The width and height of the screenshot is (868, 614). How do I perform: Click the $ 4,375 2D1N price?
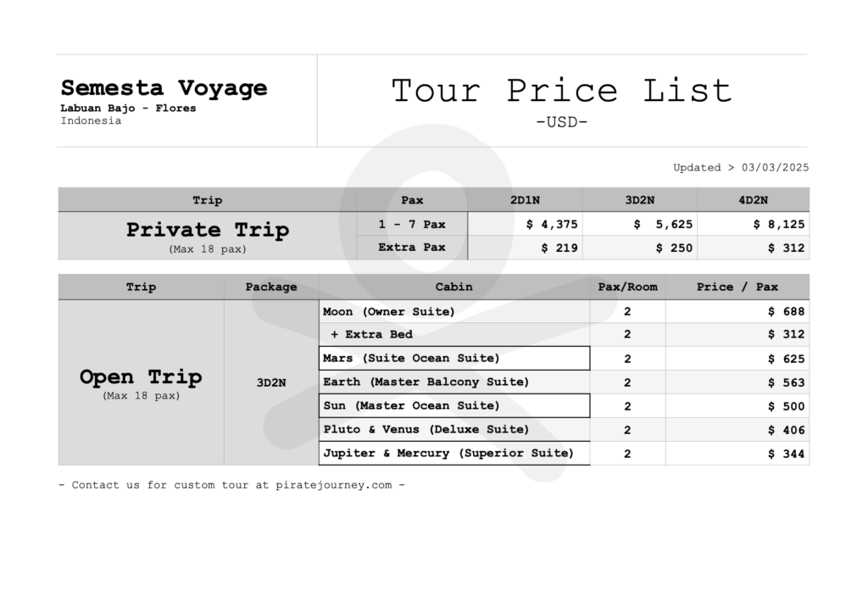551,224
